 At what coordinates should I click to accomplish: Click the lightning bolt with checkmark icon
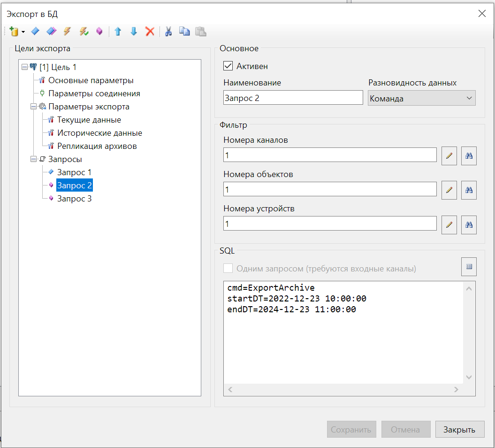[84, 31]
